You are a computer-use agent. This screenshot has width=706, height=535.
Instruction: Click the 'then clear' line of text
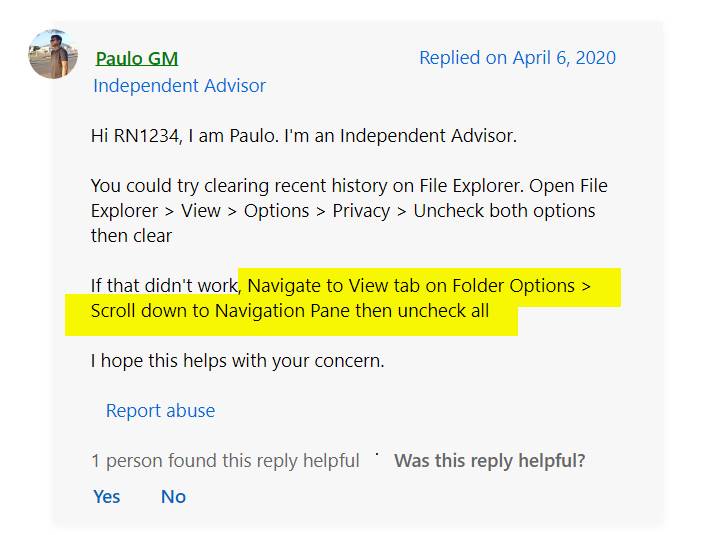(x=131, y=236)
